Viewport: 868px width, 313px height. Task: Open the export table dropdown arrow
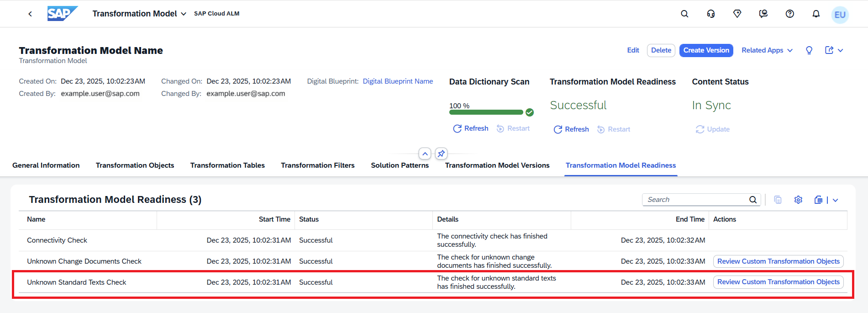pos(835,200)
